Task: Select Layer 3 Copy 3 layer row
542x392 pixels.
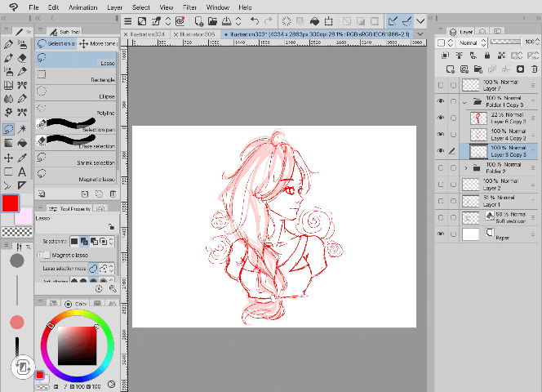Action: pos(499,151)
